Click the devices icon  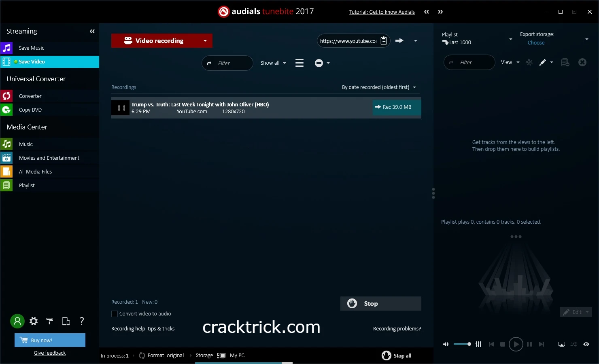pyautogui.click(x=66, y=321)
